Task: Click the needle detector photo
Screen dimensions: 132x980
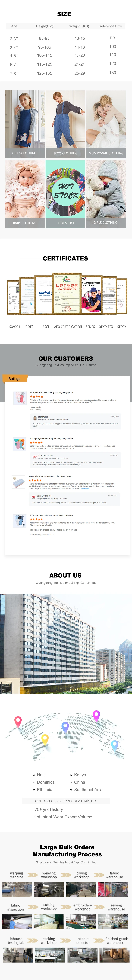Action: pyautogui.click(x=82, y=955)
